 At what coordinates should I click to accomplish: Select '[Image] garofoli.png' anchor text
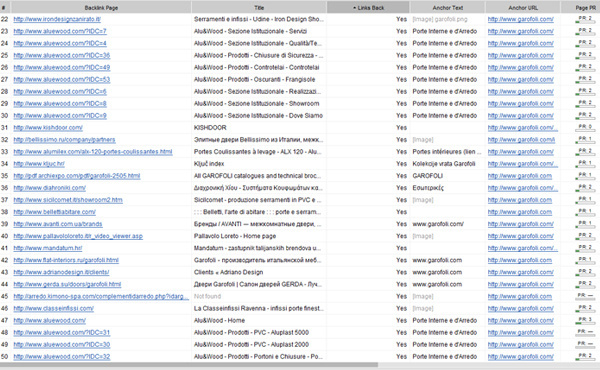(x=440, y=19)
